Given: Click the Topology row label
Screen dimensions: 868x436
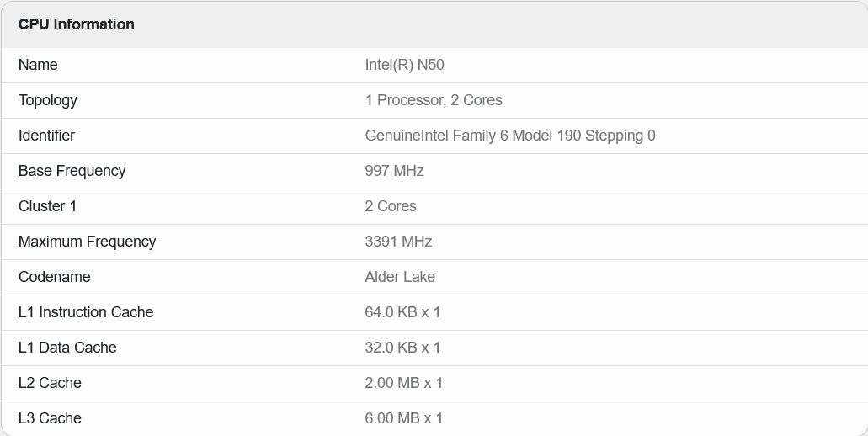Looking at the screenshot, I should tap(48, 100).
